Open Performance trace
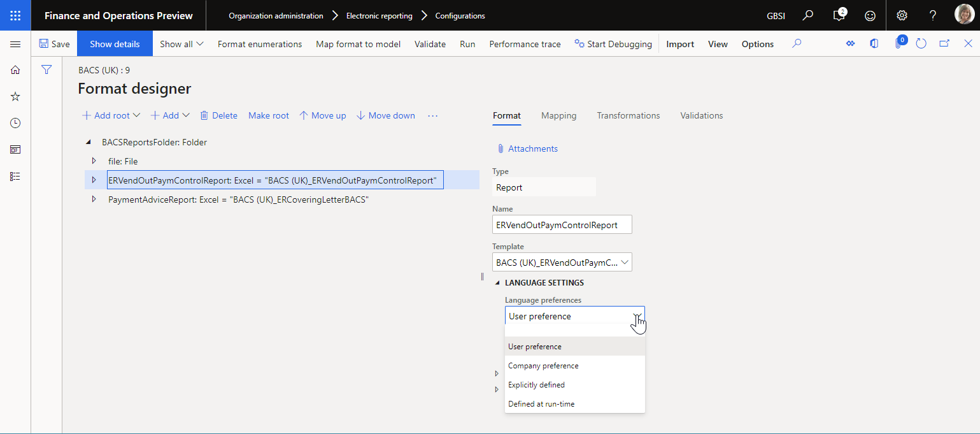 click(x=525, y=44)
